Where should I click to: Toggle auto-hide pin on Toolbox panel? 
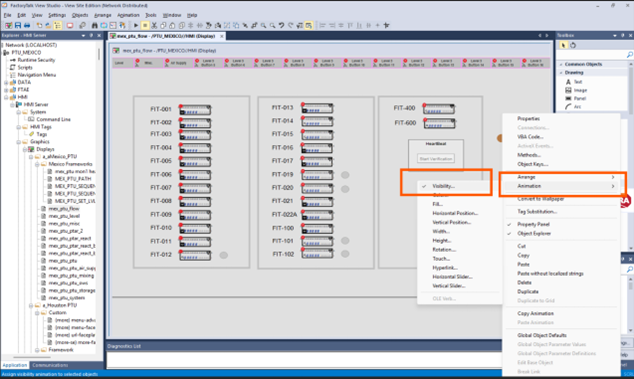click(623, 36)
